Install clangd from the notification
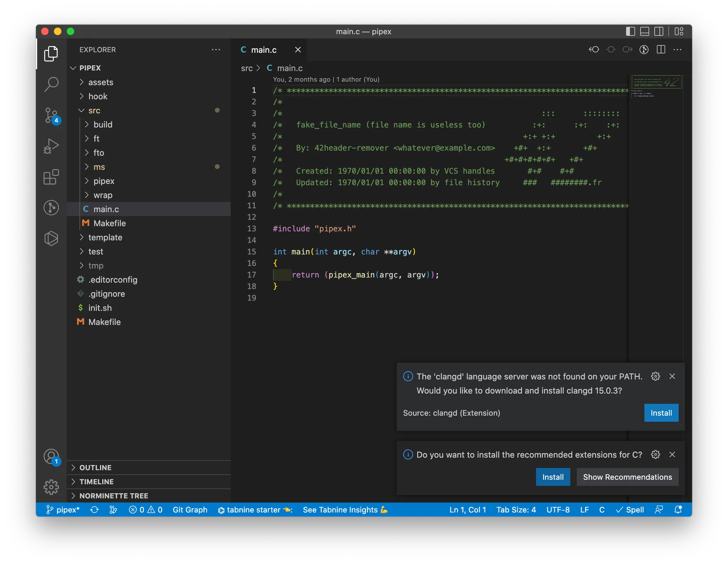Screen dimensions: 728x564 pyautogui.click(x=661, y=413)
